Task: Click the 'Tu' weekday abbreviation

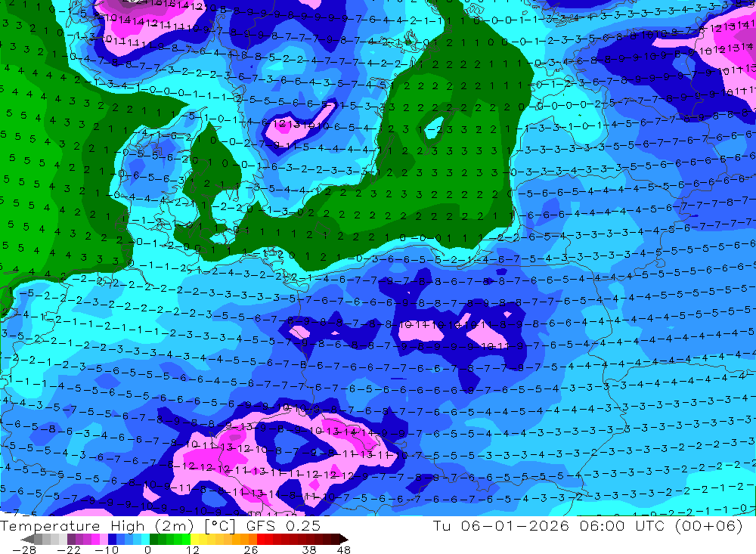Action: click(442, 525)
